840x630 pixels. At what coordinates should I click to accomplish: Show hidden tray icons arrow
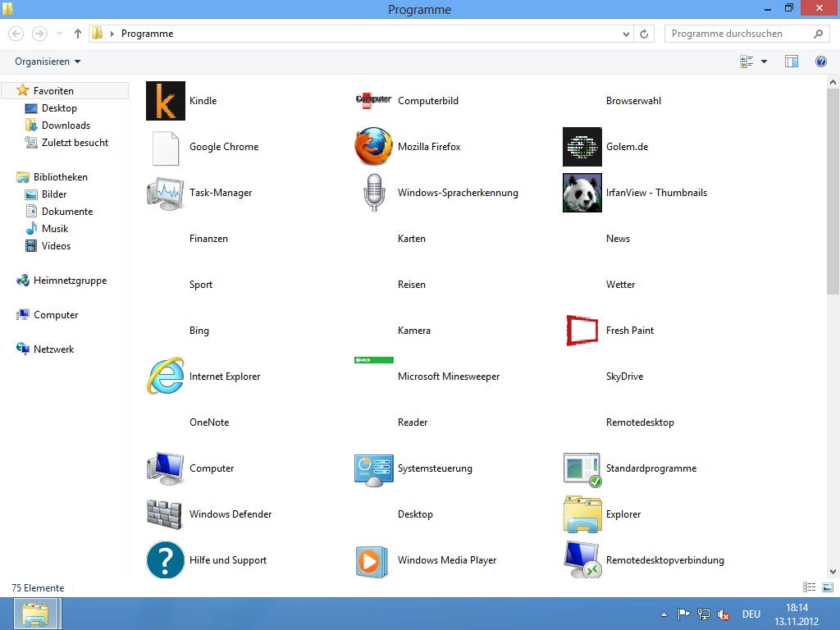[664, 614]
